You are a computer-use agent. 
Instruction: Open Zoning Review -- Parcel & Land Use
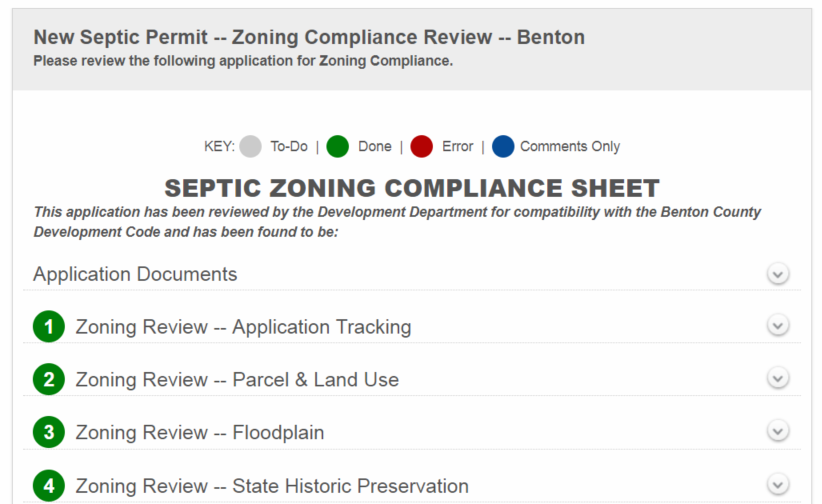[237, 380]
